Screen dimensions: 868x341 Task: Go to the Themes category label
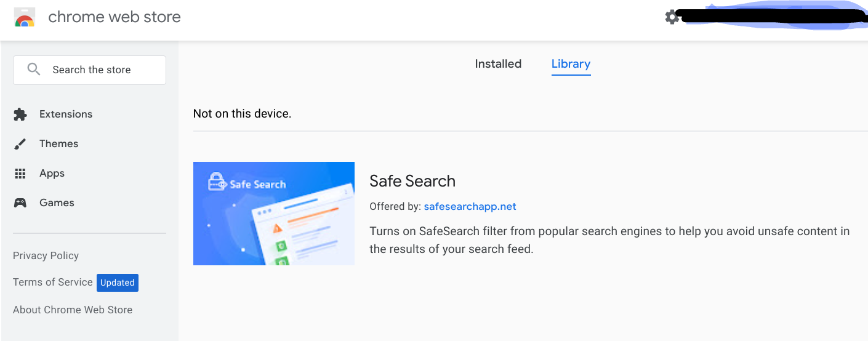59,144
